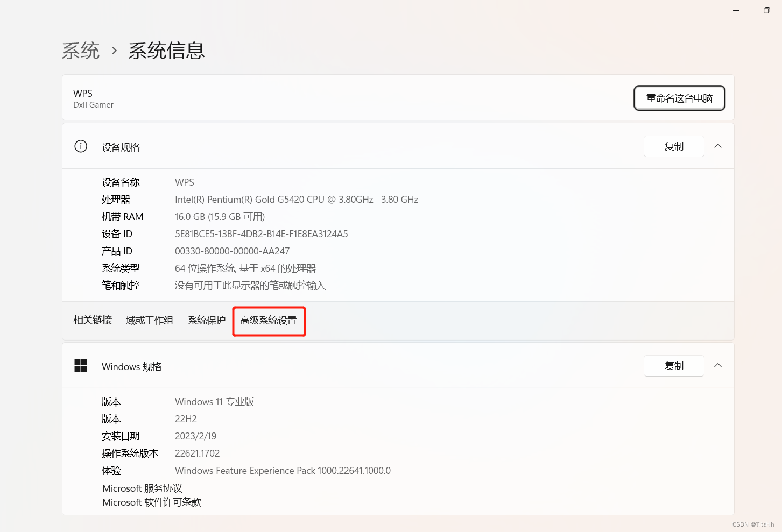Open the 域或工作组 link
Screen dimensions: 782x532
150,321
